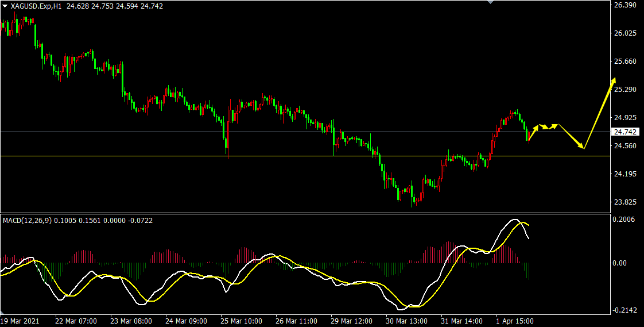Screen dimensions: 644x327
Task: Click the divider between the price and MACD panes
Action: (x=304, y=213)
